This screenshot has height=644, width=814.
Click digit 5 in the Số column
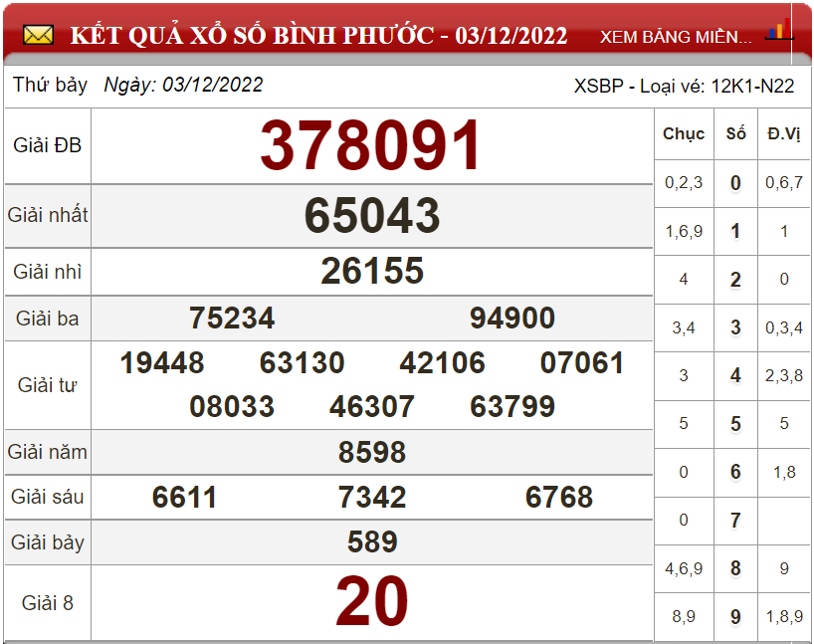point(735,424)
